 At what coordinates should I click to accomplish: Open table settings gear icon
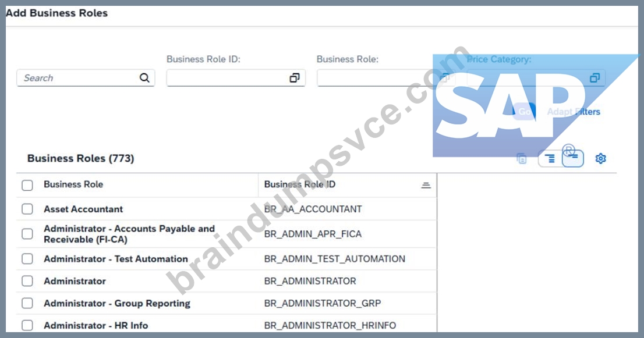(x=600, y=158)
